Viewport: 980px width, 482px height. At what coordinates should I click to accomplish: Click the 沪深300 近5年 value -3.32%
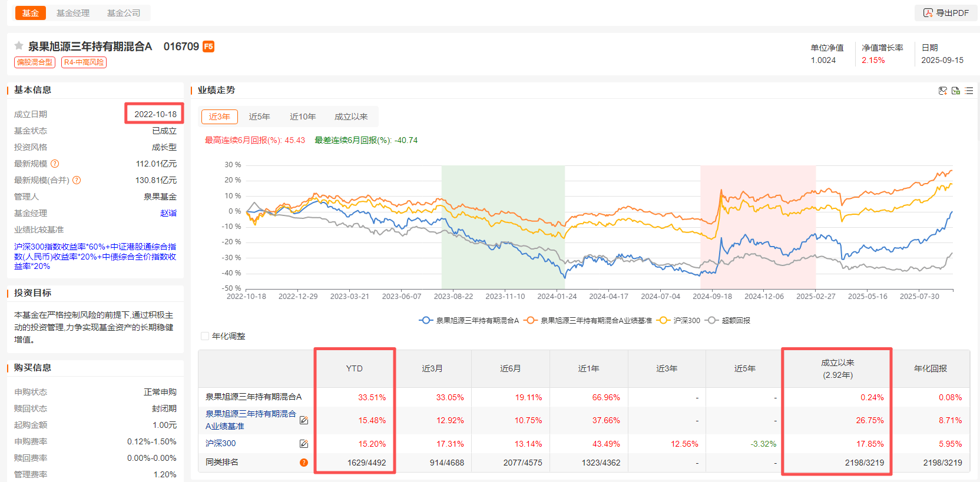(x=763, y=444)
